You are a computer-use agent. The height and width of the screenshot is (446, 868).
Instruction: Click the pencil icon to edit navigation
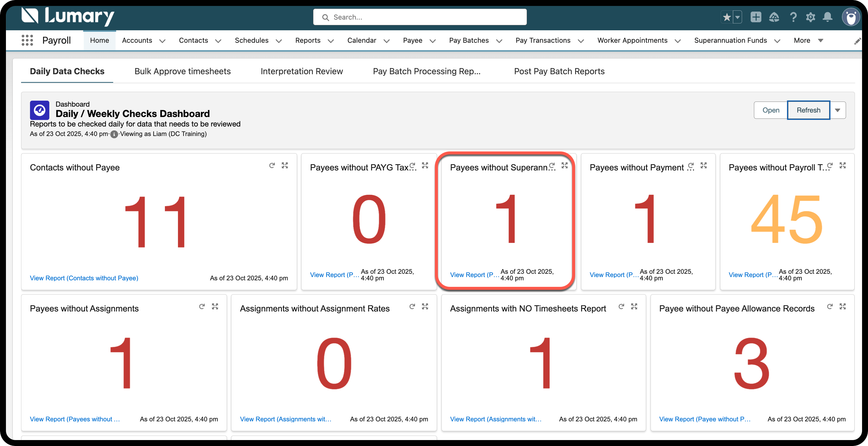tap(857, 41)
